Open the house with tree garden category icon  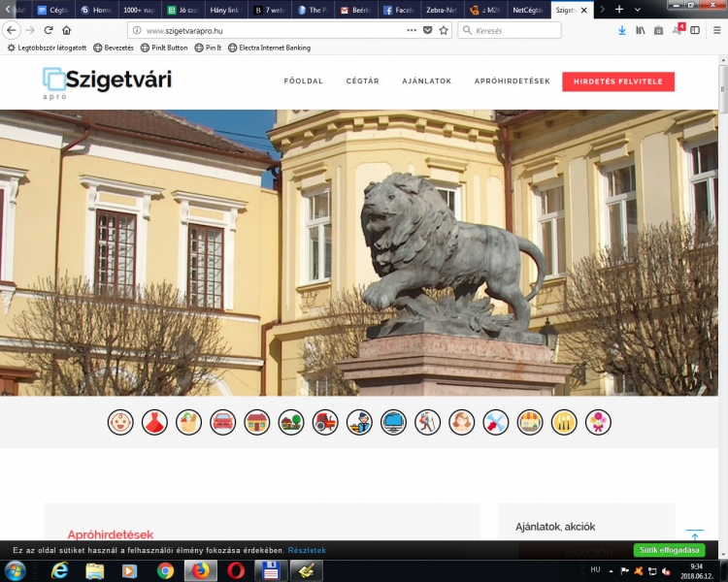click(x=291, y=422)
